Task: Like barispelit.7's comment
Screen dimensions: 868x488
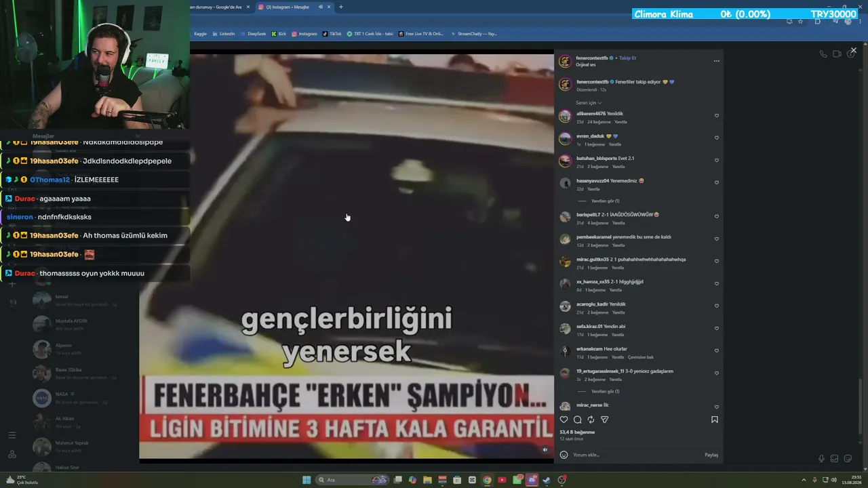Action: (x=716, y=217)
